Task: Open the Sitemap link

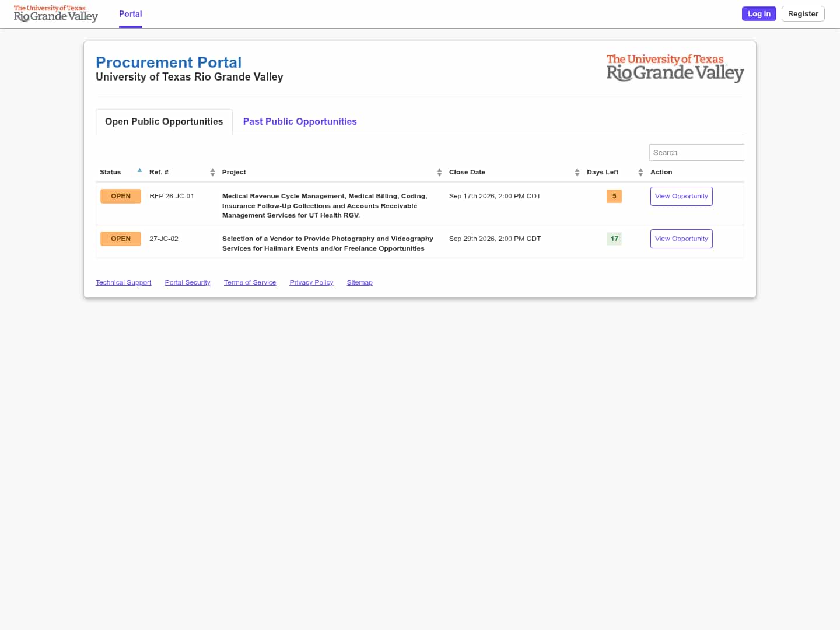Action: pos(360,282)
